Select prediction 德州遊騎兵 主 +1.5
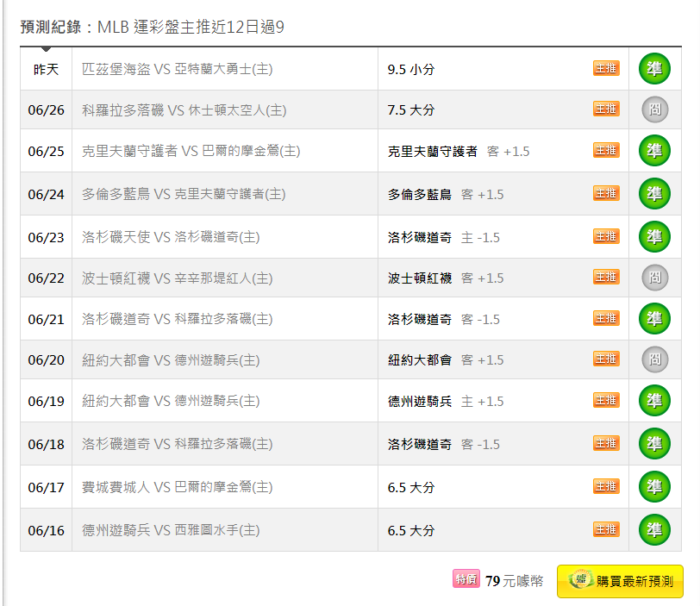Viewport: 700px width, 606px height. [446, 401]
